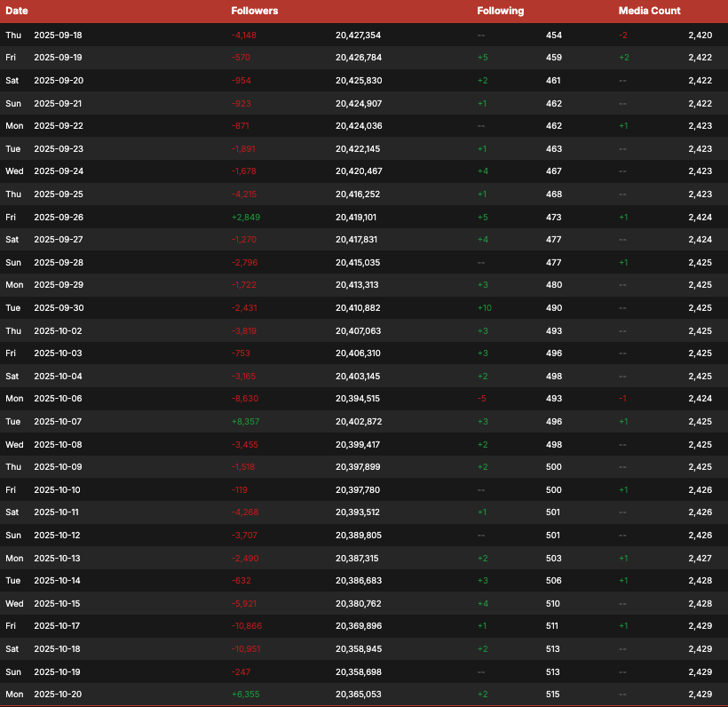Select the follower total 20,365,053

pyautogui.click(x=359, y=694)
